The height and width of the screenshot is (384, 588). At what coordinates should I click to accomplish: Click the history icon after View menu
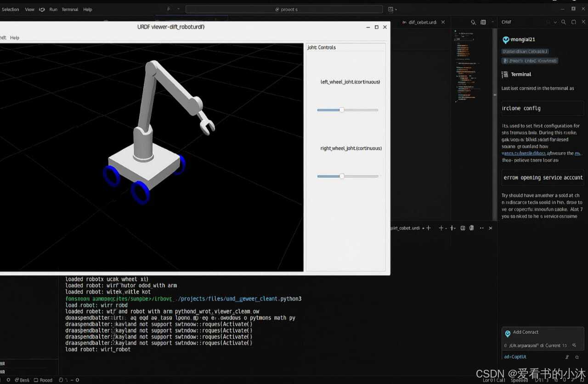pyautogui.click(x=42, y=9)
